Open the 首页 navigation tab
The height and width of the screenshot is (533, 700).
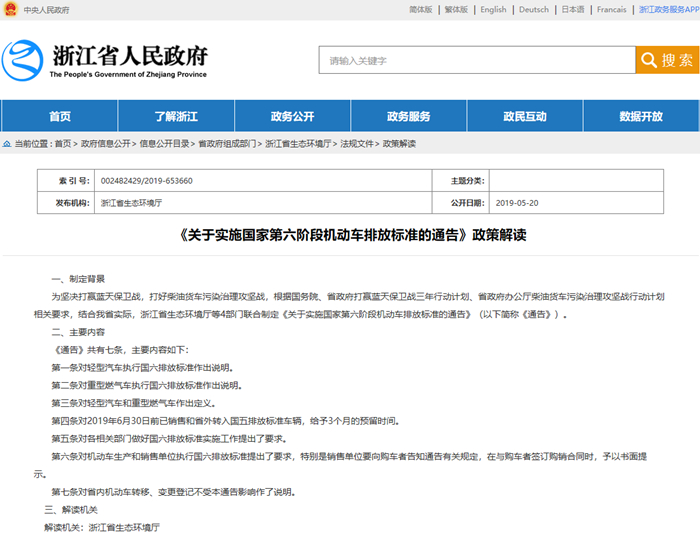(60, 116)
